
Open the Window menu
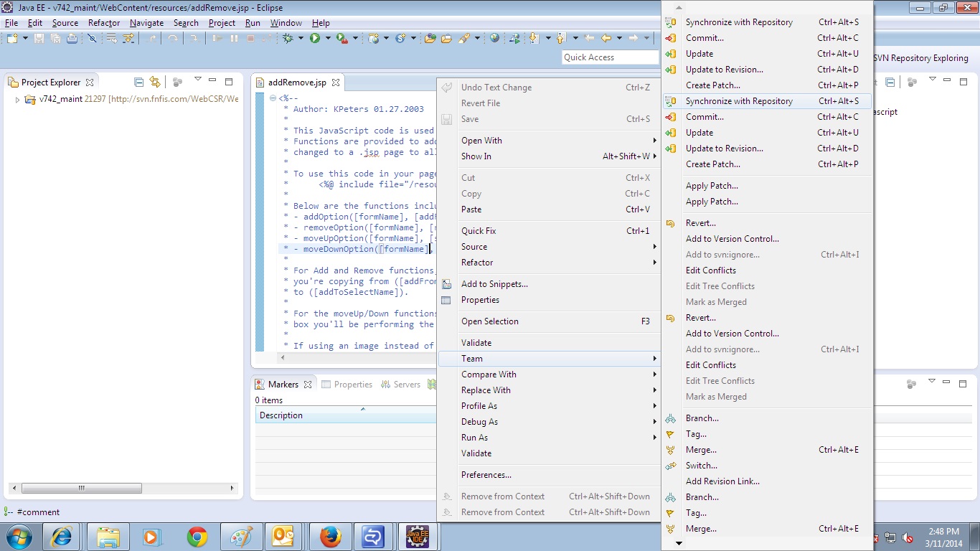(x=286, y=23)
